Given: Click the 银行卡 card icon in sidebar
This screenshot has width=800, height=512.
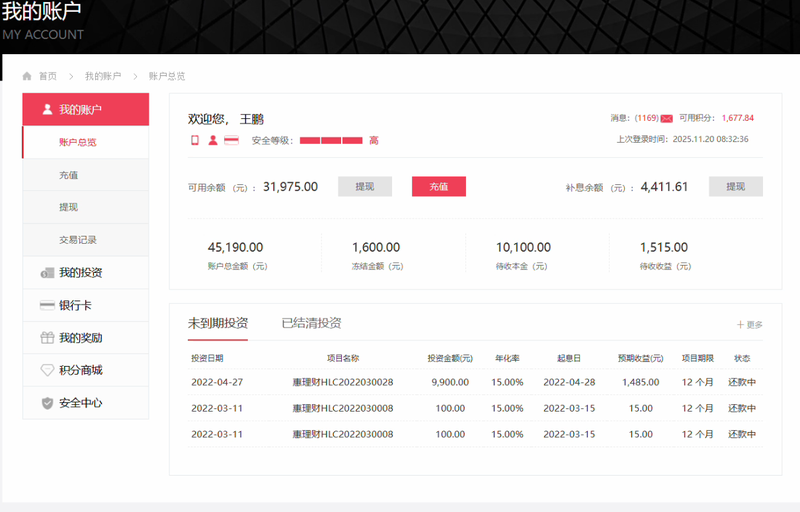Looking at the screenshot, I should (47, 305).
